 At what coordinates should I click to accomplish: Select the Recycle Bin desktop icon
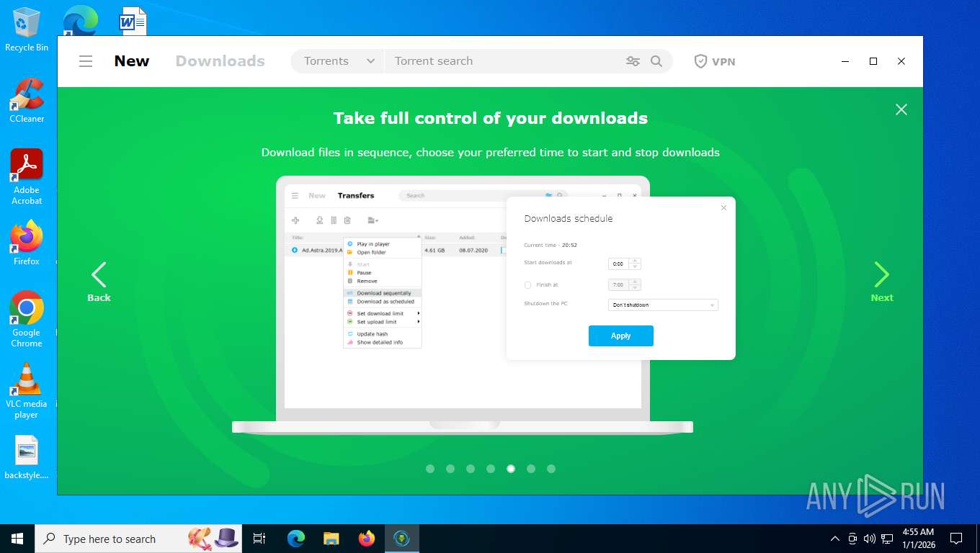(27, 30)
